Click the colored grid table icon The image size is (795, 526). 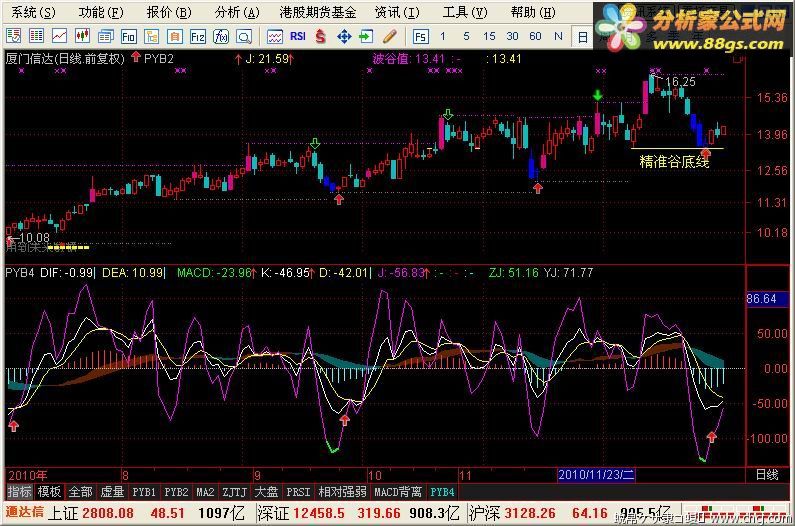36,36
